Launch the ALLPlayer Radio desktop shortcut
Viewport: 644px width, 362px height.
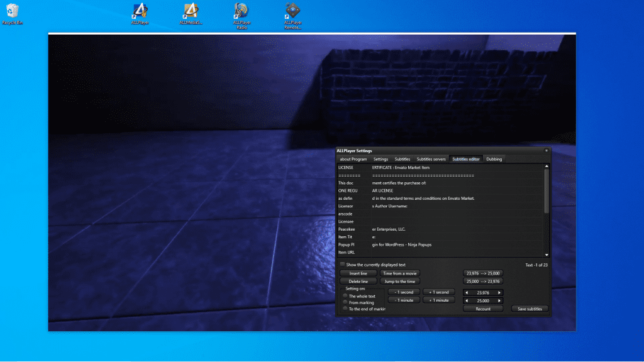coord(241,16)
